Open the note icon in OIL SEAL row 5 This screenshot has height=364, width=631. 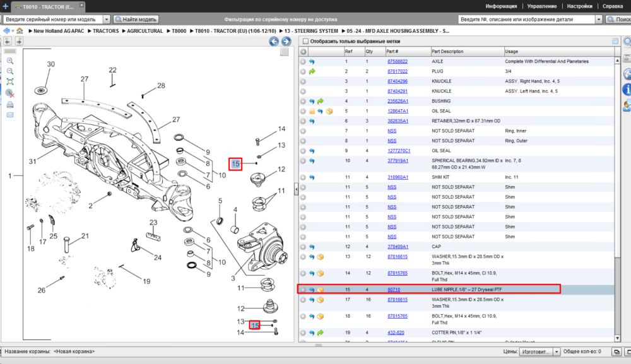coord(312,112)
